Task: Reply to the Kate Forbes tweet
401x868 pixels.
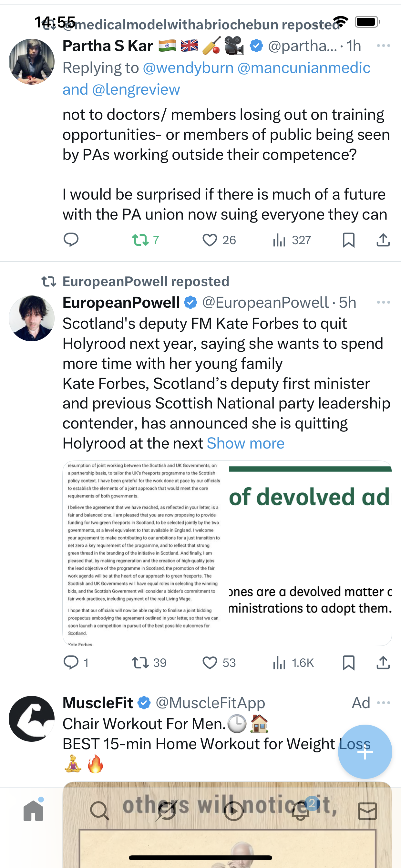Action: 71,662
